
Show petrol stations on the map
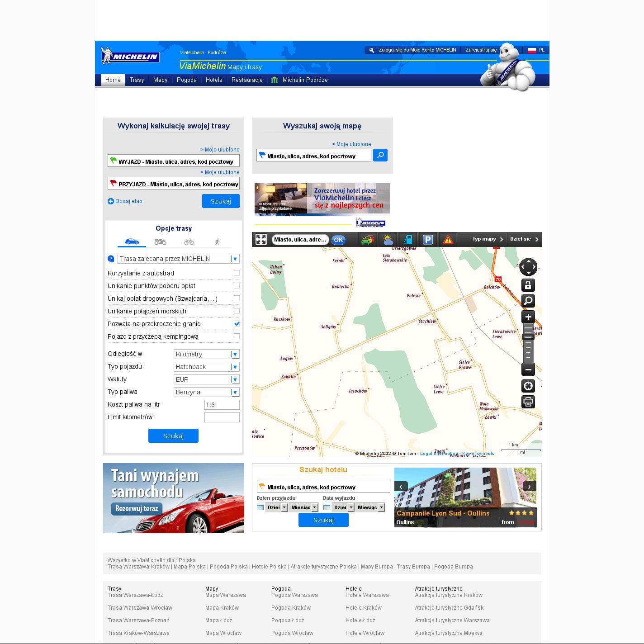tap(408, 240)
